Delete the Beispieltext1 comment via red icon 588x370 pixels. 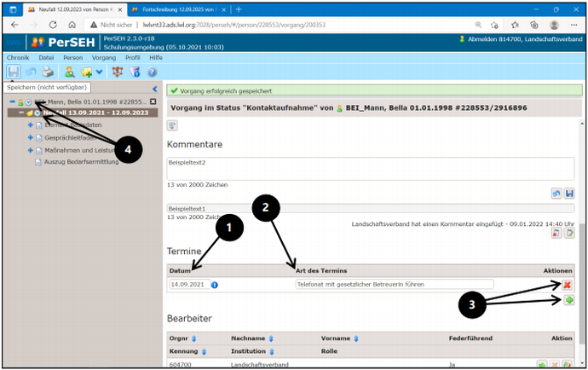(x=556, y=233)
